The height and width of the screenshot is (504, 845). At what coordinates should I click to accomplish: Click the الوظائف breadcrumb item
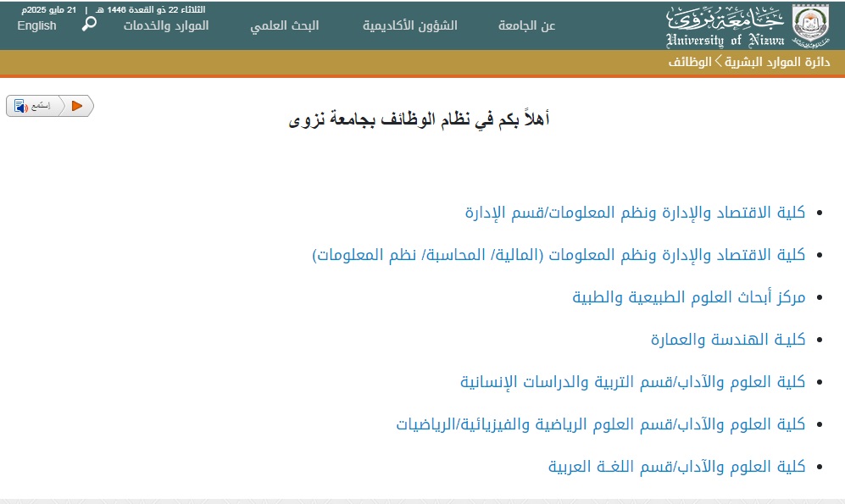[x=690, y=64]
